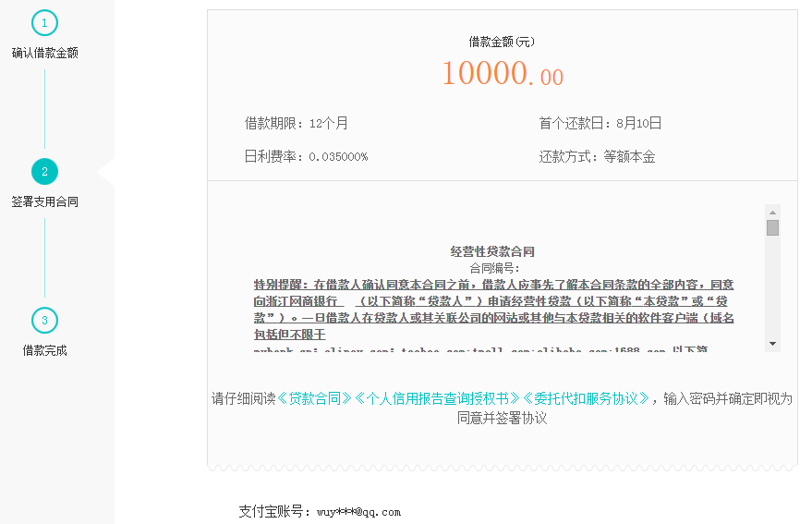812x524 pixels.
Task: Click the 借款期限 12个月 text
Action: [296, 123]
